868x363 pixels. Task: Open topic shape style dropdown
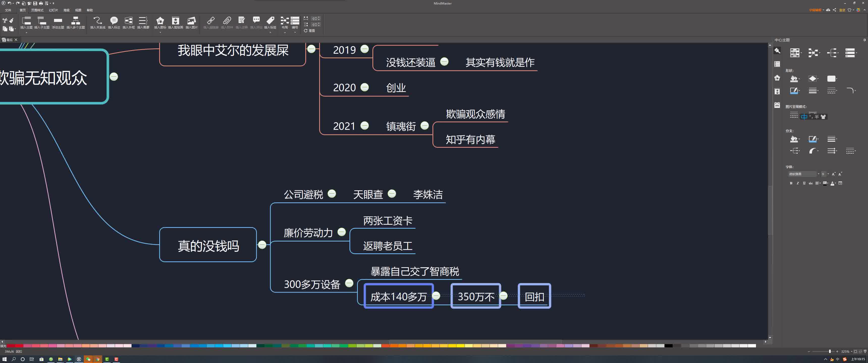point(813,79)
